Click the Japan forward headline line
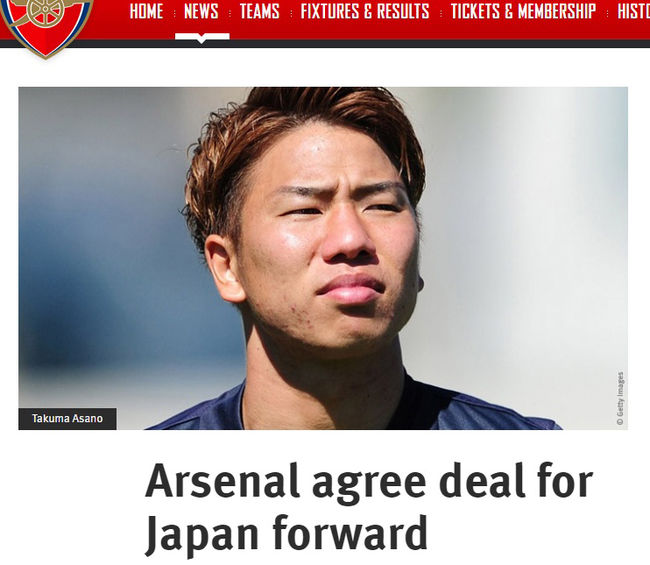The image size is (650, 565). pyautogui.click(x=286, y=534)
